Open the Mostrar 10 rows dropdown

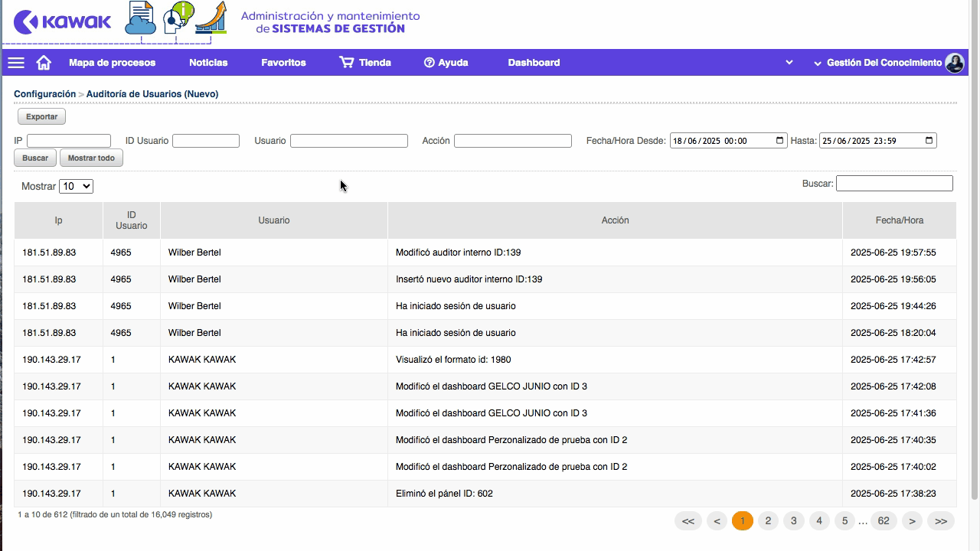click(x=76, y=186)
